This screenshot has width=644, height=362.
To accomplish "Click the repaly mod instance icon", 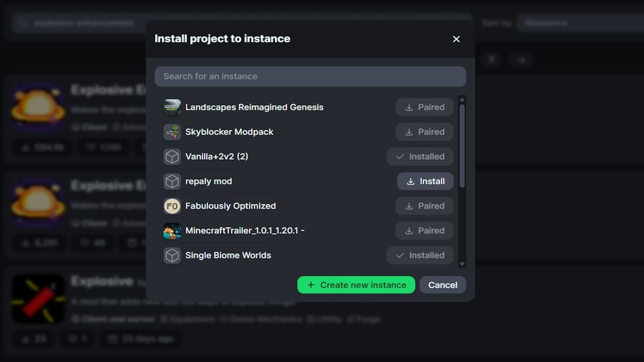I will 172,181.
